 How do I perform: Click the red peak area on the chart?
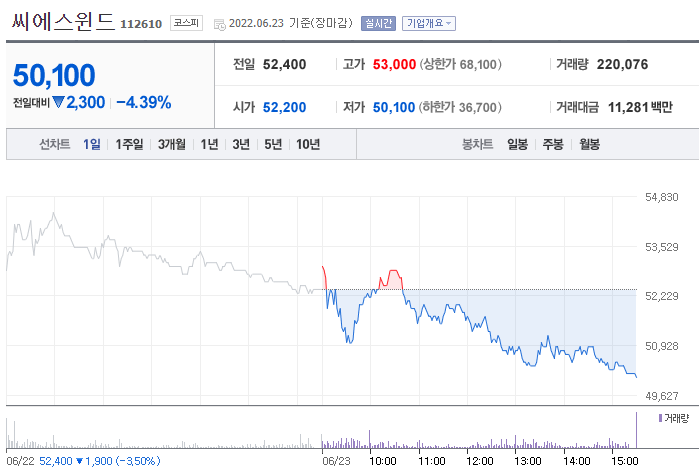click(x=393, y=280)
